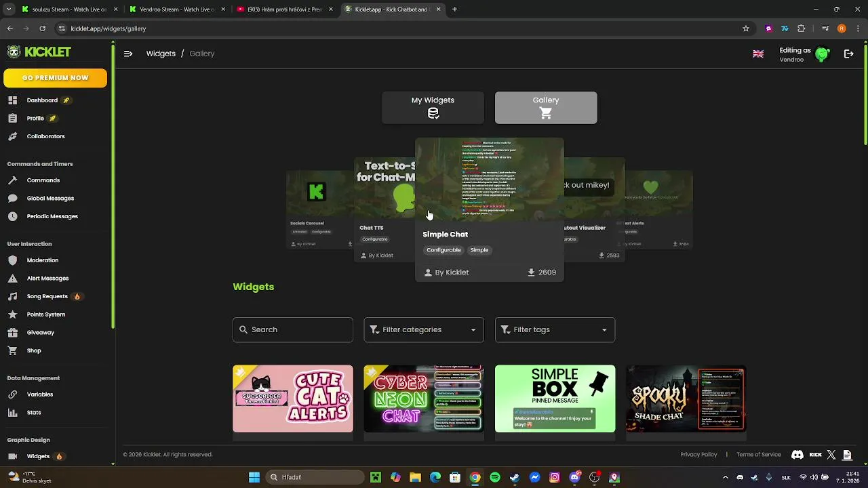Collapse sidebar with hamburger menu icon
Image resolution: width=868 pixels, height=488 pixels.
pos(128,54)
